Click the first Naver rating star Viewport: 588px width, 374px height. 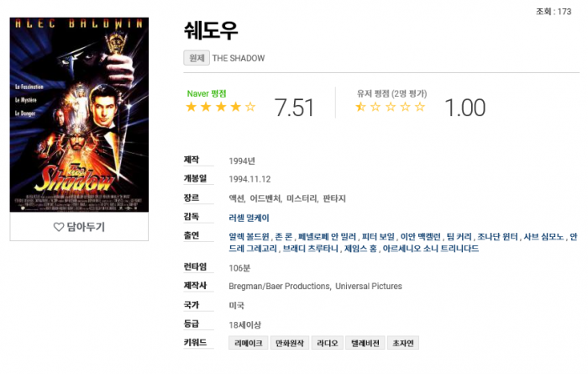pyautogui.click(x=191, y=107)
